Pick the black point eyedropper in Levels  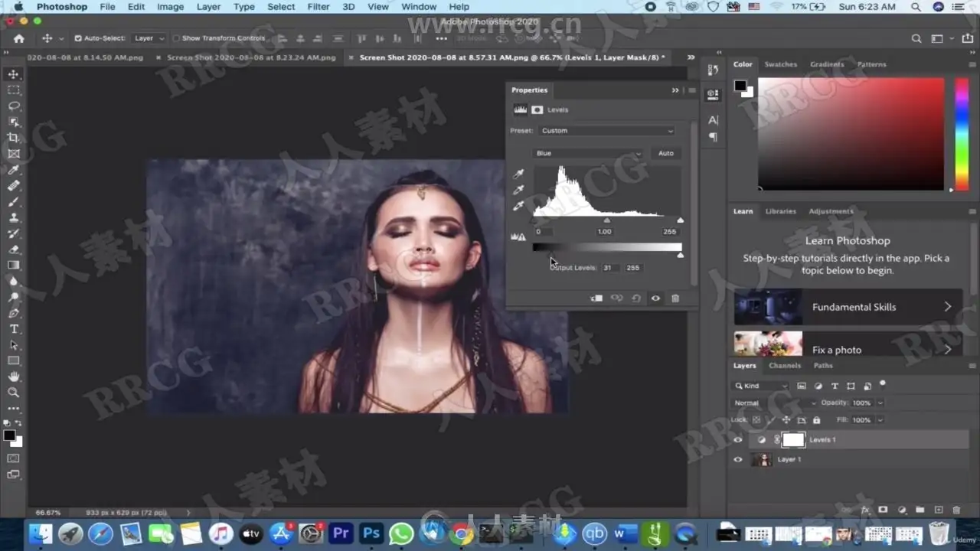pos(519,174)
